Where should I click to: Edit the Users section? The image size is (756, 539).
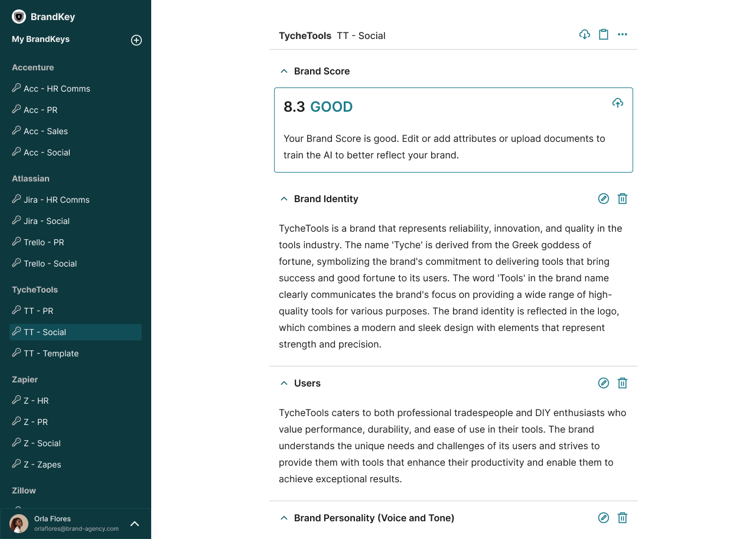604,383
